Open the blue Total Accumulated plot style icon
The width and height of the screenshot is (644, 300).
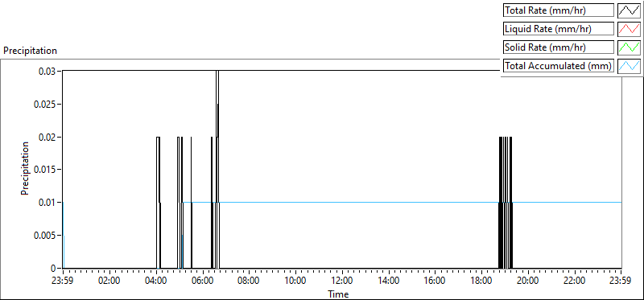point(630,66)
